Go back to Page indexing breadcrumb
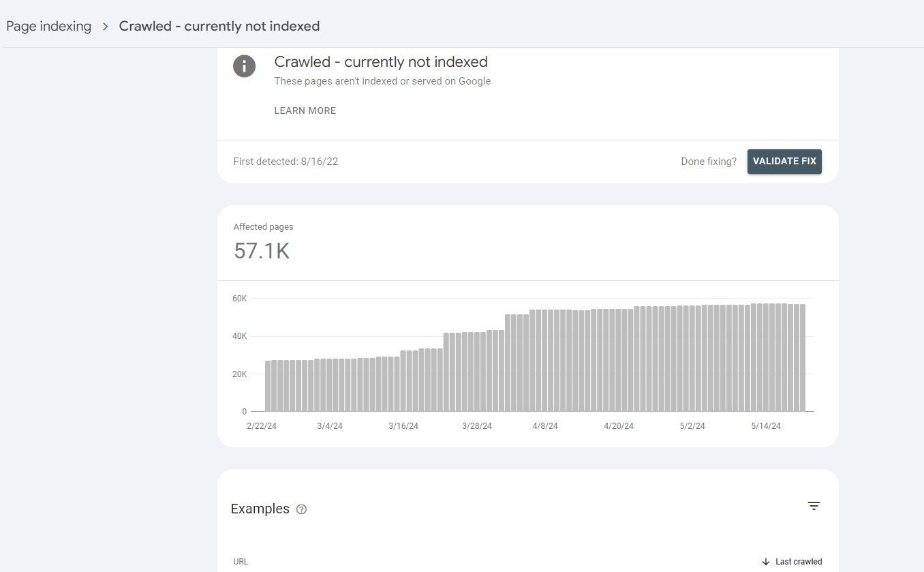Screen dimensions: 924x572 [48, 27]
